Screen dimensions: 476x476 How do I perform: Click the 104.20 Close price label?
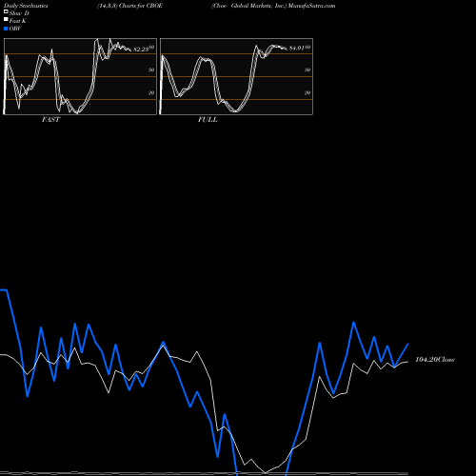click(x=435, y=359)
